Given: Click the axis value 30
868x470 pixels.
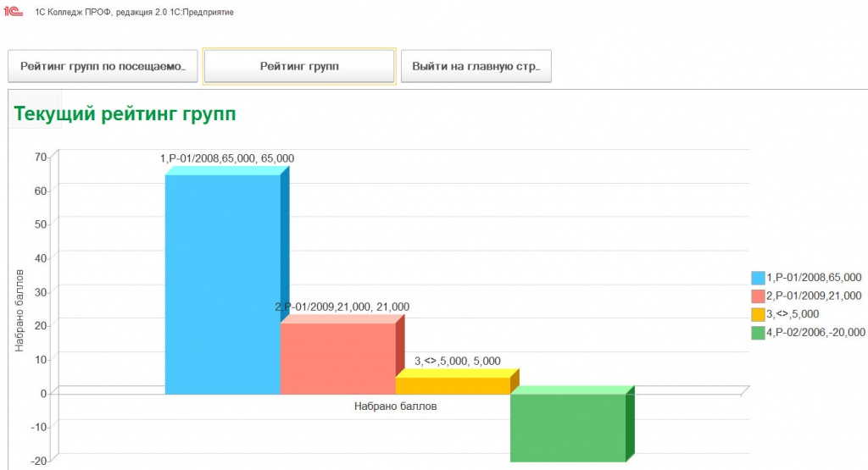Looking at the screenshot, I should (x=41, y=292).
